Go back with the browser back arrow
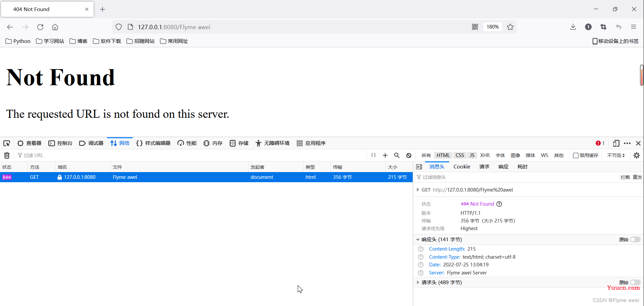 pos(10,27)
